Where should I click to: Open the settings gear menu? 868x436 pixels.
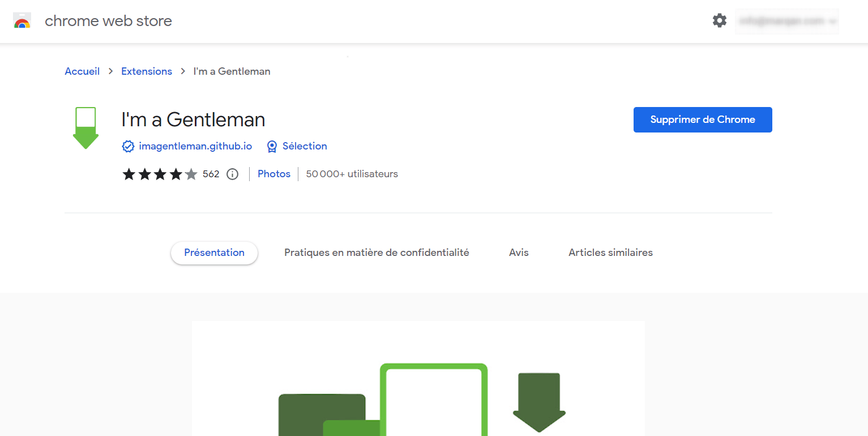[719, 21]
